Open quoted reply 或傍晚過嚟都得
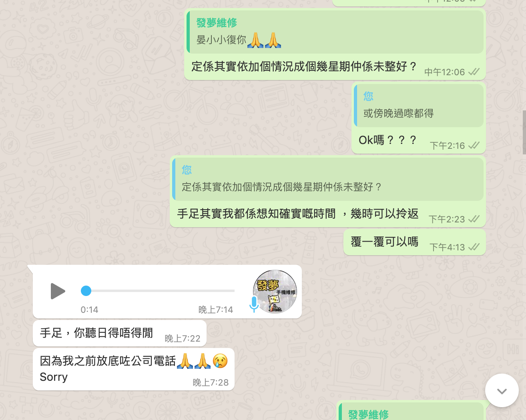Screen dimensions: 526x420 tap(419, 106)
